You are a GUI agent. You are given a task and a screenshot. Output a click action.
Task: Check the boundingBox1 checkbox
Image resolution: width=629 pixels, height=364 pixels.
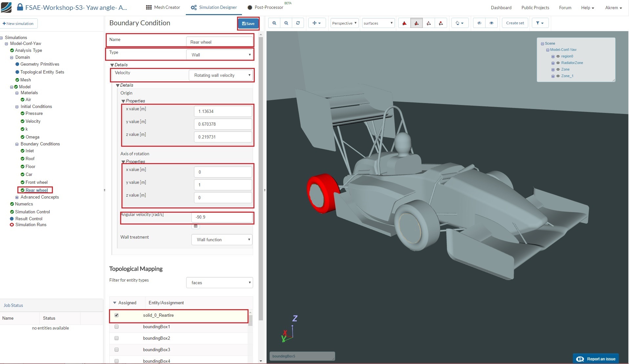pyautogui.click(x=117, y=327)
